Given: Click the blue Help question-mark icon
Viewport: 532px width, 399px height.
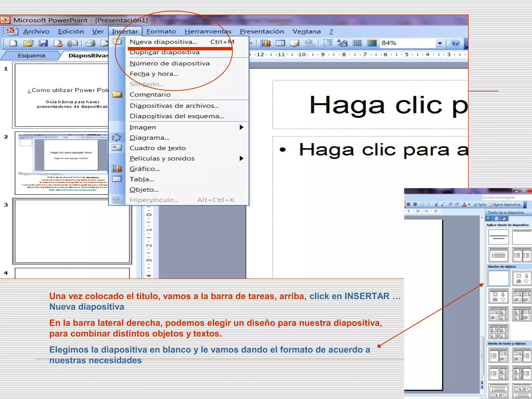Looking at the screenshot, I should click(x=455, y=43).
